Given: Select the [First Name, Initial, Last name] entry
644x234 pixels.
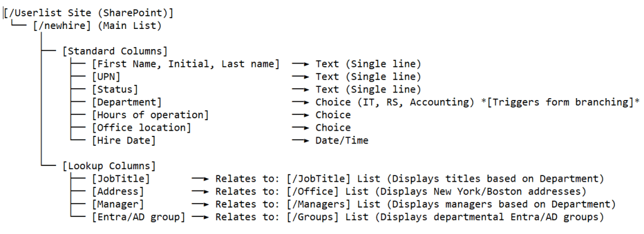Looking at the screenshot, I should coord(186,64).
